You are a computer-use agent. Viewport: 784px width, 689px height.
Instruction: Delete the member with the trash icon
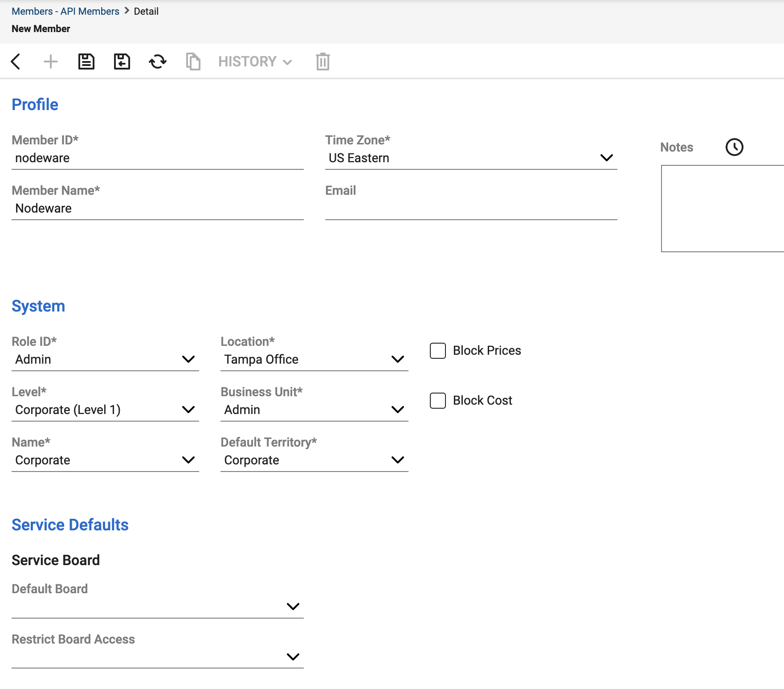tap(323, 62)
